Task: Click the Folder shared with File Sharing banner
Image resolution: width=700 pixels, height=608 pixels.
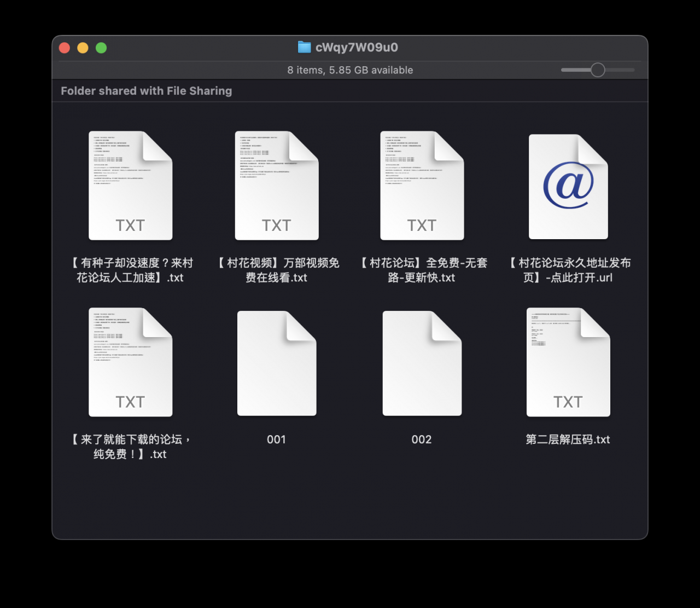Action: coord(147,91)
